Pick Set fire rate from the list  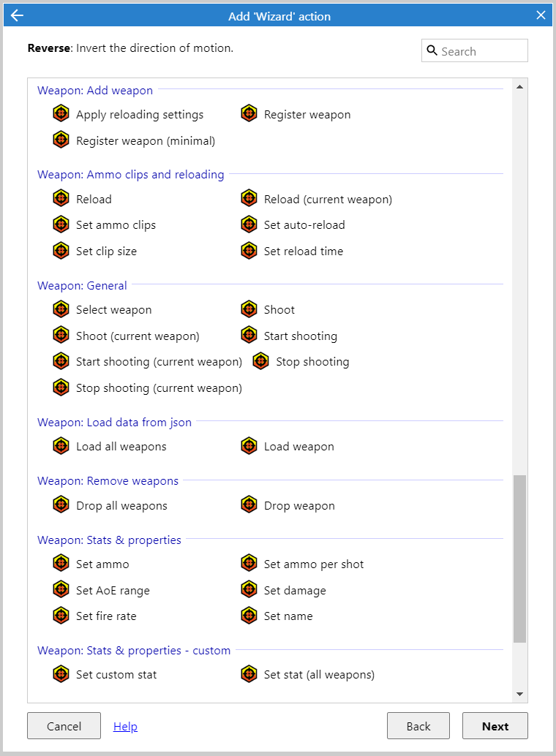coord(106,616)
